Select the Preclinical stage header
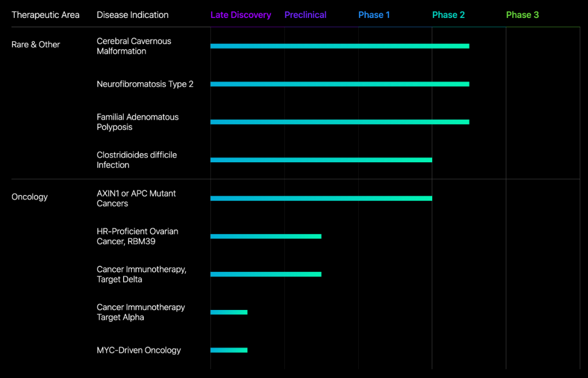 pyautogui.click(x=305, y=15)
